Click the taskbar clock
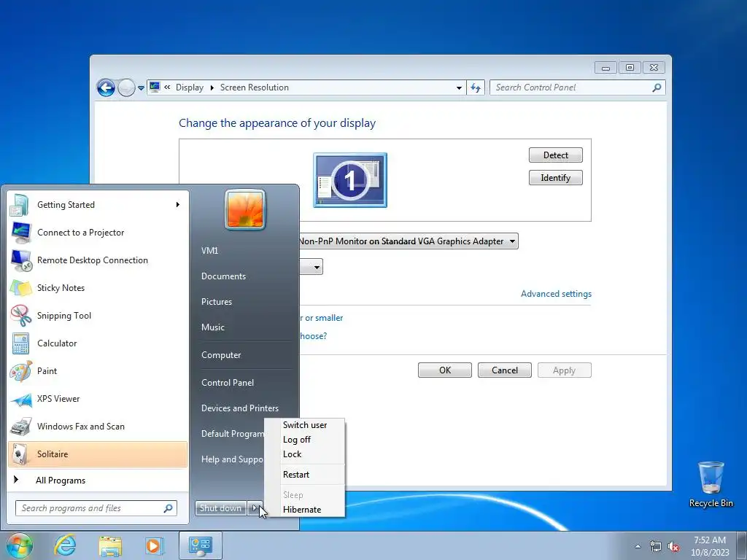 coord(710,546)
